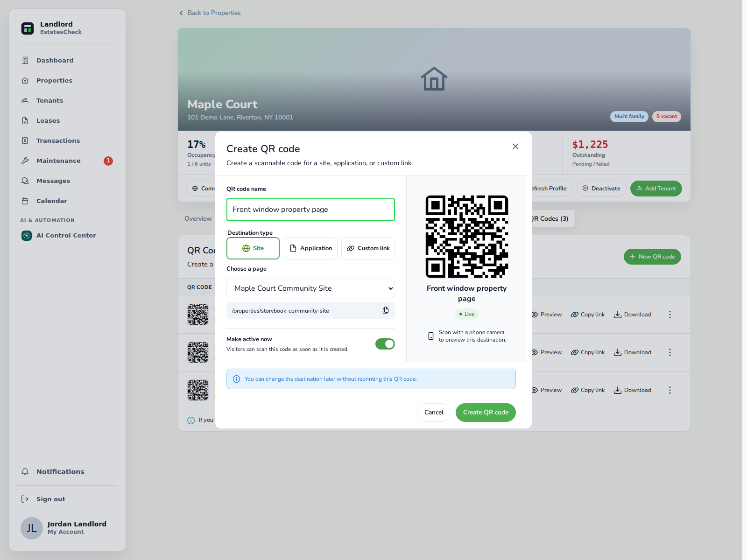Viewport: 747px width, 560px height.
Task: Preview the first QR code row
Action: 547,315
